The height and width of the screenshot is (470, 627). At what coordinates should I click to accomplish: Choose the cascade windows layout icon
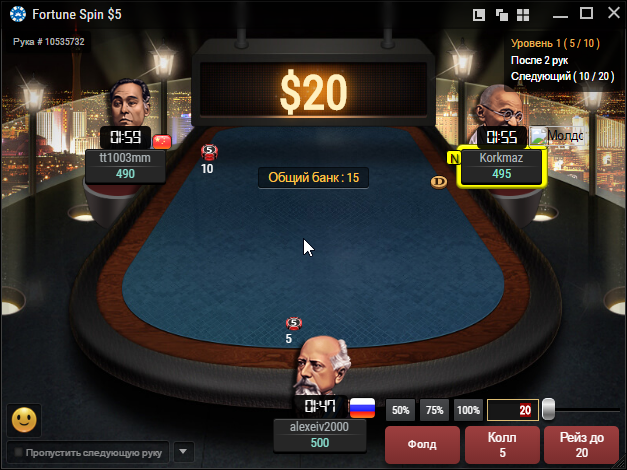(x=501, y=15)
